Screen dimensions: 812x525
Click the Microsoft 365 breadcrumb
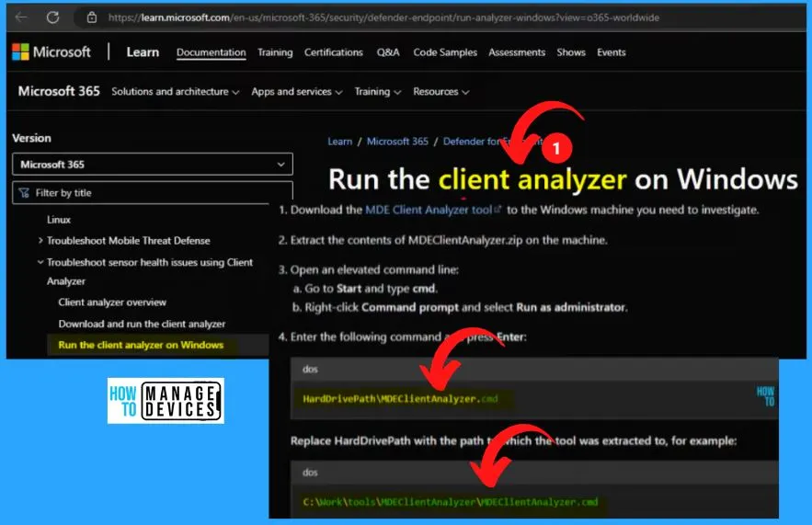click(x=397, y=142)
